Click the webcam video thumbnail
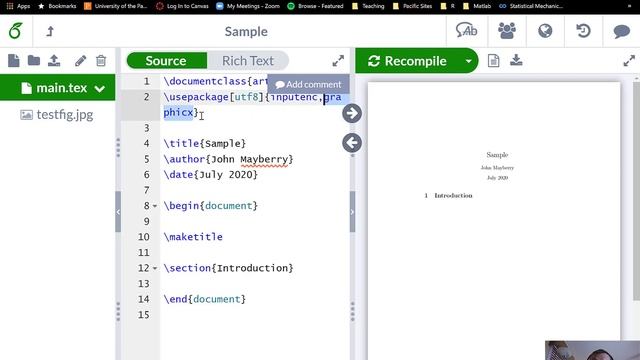Viewport: 640px width, 360px height. click(x=592, y=350)
